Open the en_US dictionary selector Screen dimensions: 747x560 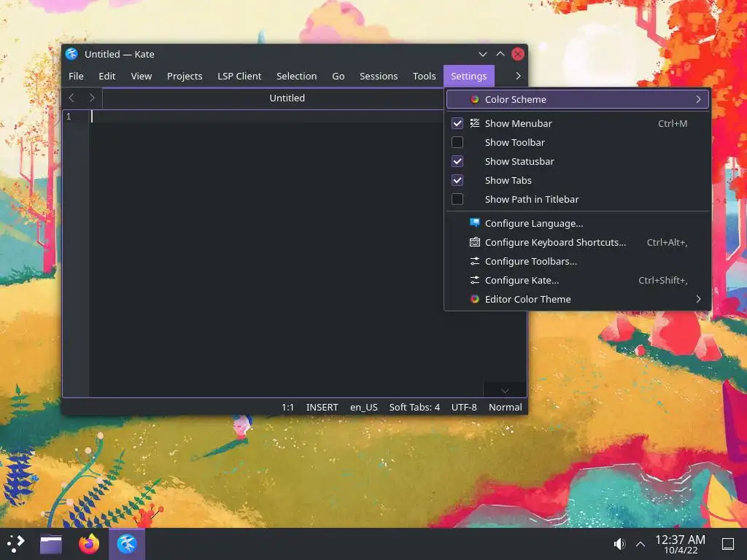click(364, 408)
